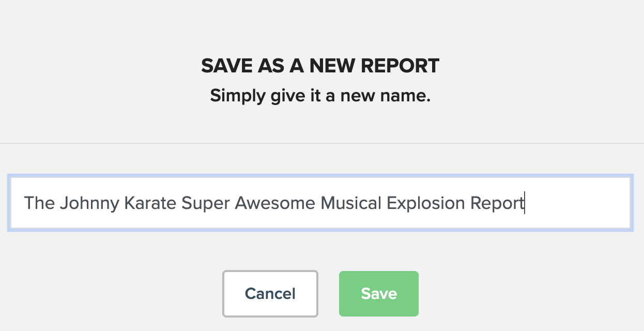Click the word Report ending the field text
The width and height of the screenshot is (644, 331).
click(x=497, y=204)
